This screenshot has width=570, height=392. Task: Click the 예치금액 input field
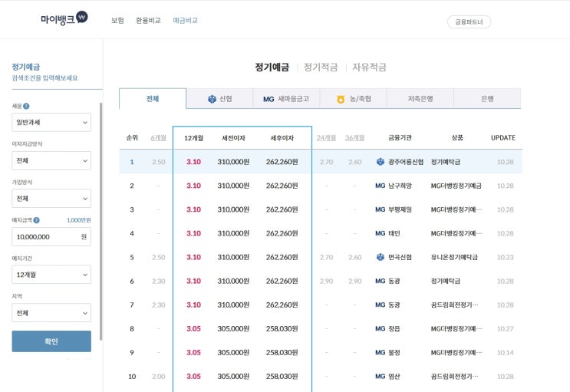pos(46,237)
